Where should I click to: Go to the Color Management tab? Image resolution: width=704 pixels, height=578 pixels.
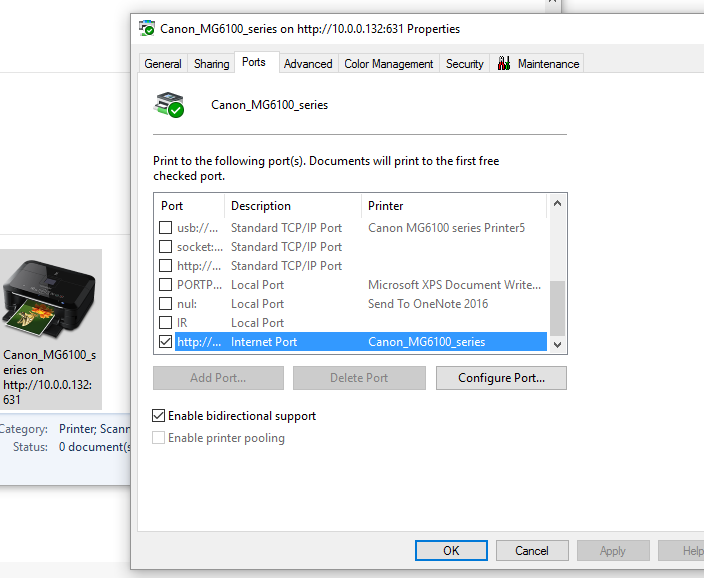pos(388,64)
